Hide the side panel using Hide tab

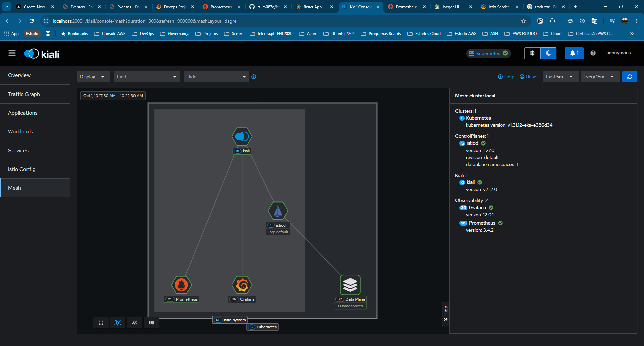pos(446,313)
